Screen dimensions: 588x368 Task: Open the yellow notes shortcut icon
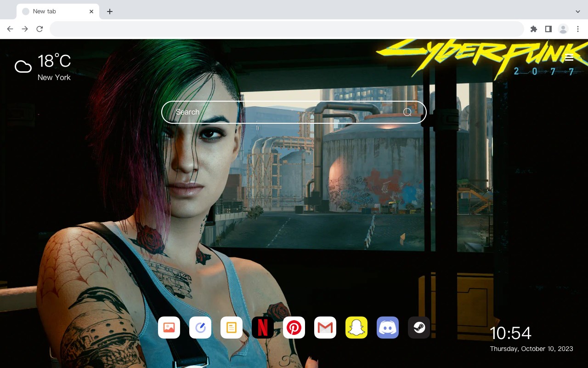click(232, 328)
